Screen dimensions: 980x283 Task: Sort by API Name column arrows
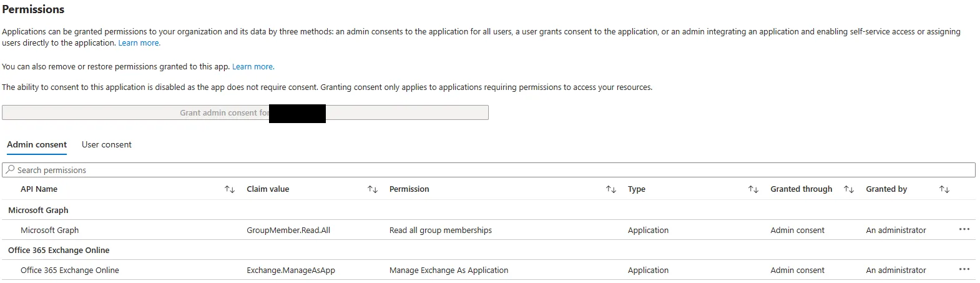pos(229,189)
